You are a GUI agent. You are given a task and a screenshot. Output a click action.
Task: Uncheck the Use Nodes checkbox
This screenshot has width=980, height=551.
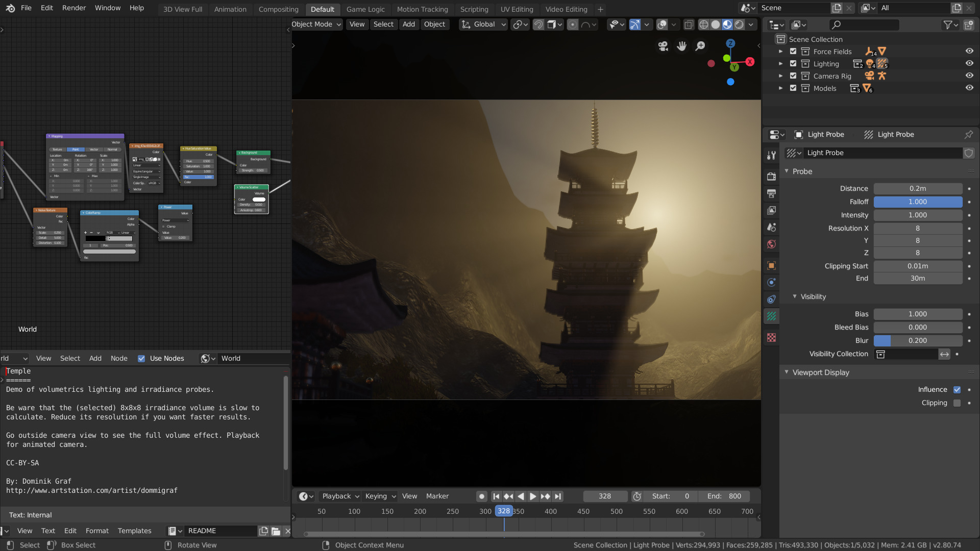141,359
